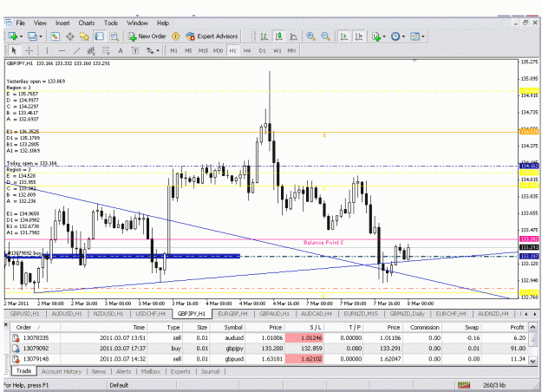Screen dimensions: 542x392
Task: Open the Profiles icon
Action: tap(32, 36)
